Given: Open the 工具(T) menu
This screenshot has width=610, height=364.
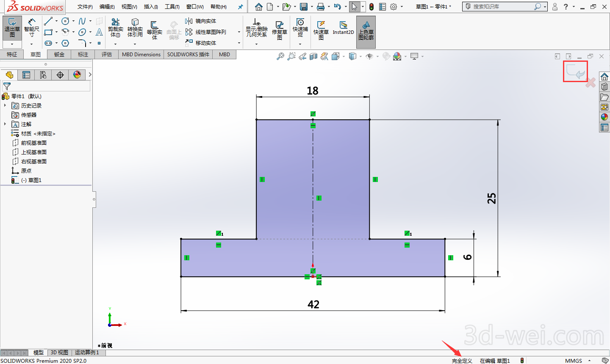Looking at the screenshot, I should (x=172, y=7).
